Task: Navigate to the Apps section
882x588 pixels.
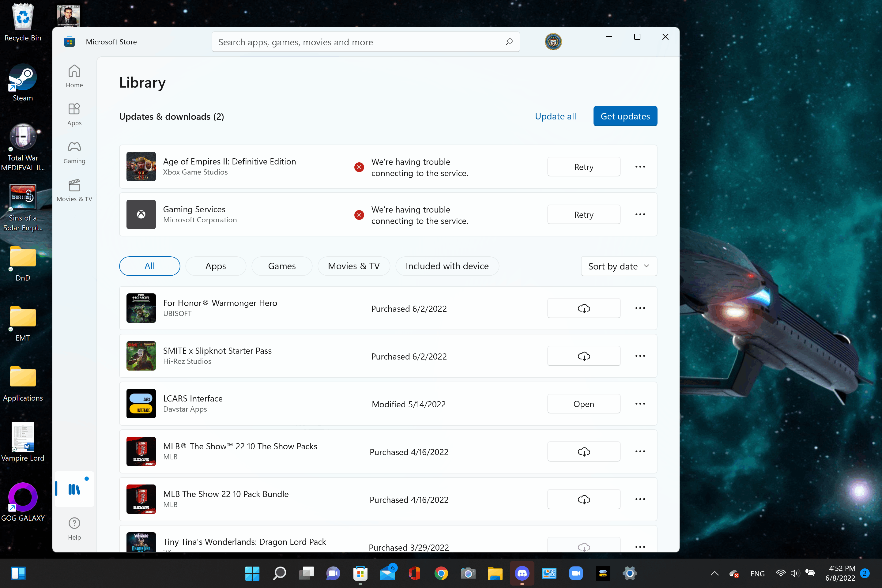Action: click(73, 115)
